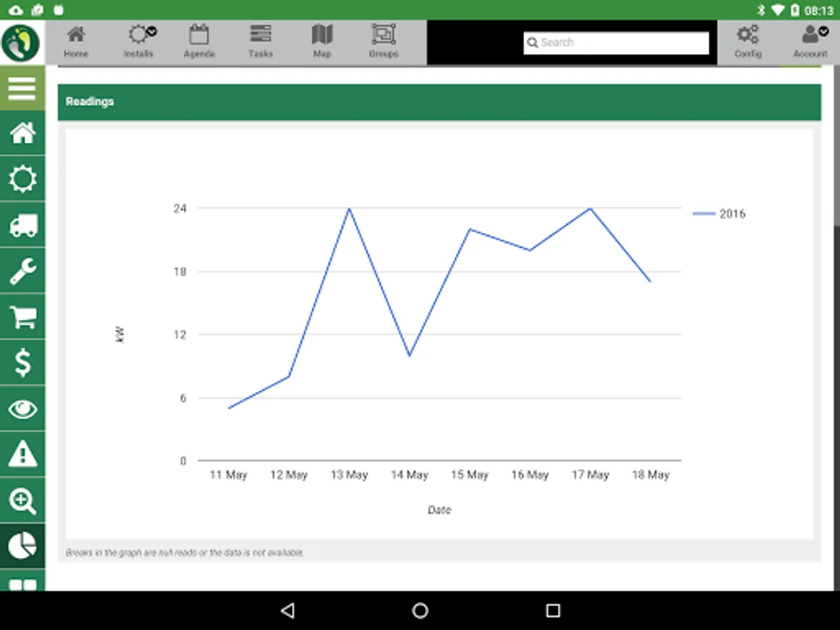Open the pie chart reports icon
Image resolution: width=840 pixels, height=630 pixels.
point(22,546)
